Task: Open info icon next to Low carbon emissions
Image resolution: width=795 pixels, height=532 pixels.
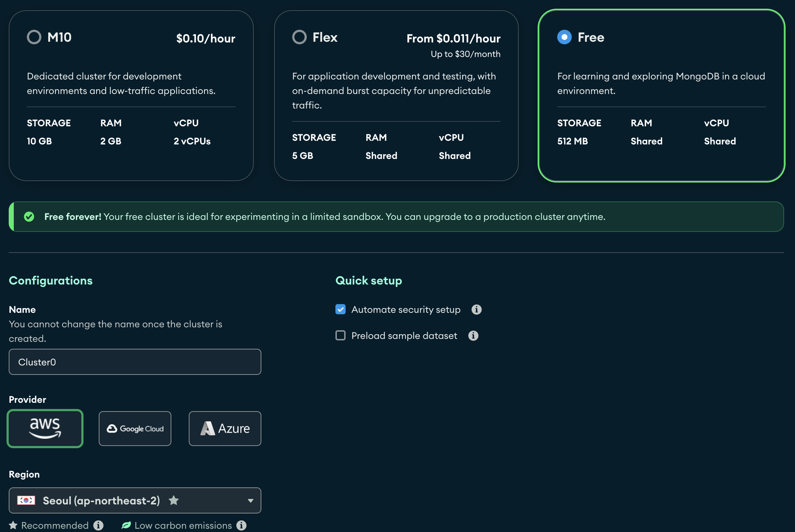Action: click(x=241, y=525)
